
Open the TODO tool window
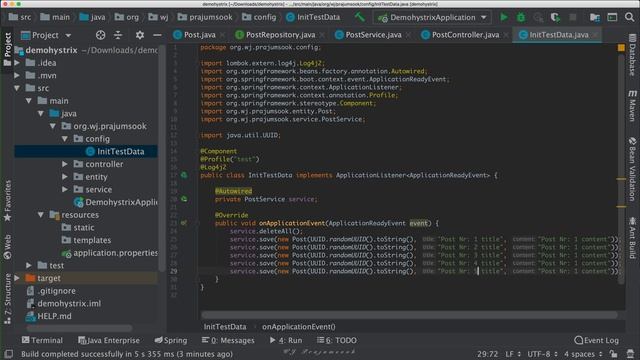point(337,340)
